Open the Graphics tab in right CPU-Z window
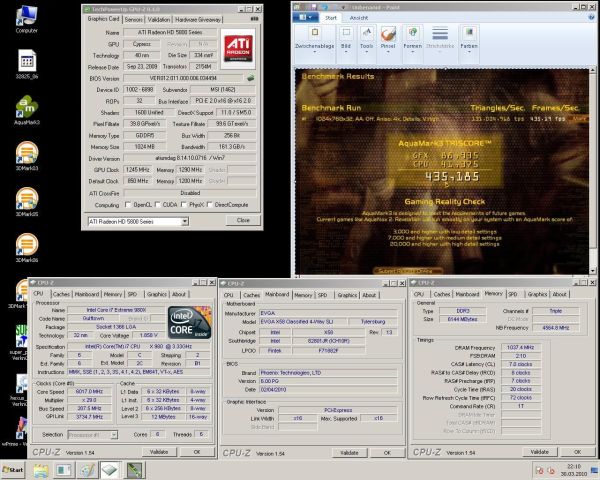 (x=537, y=294)
